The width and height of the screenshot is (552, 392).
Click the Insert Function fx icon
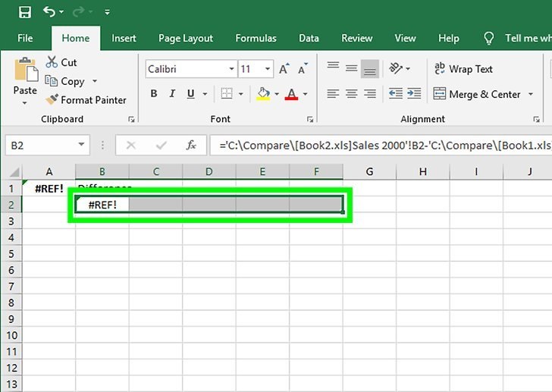point(192,145)
